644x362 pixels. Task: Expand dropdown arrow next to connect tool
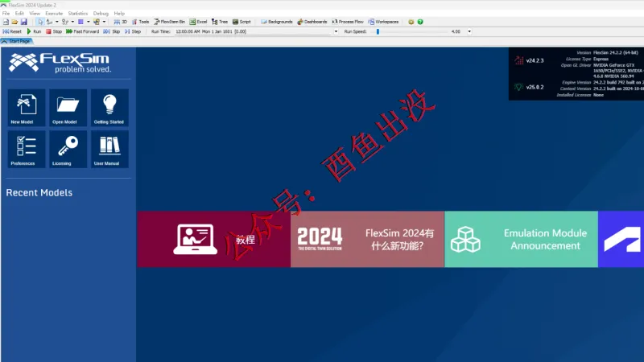[x=56, y=22]
